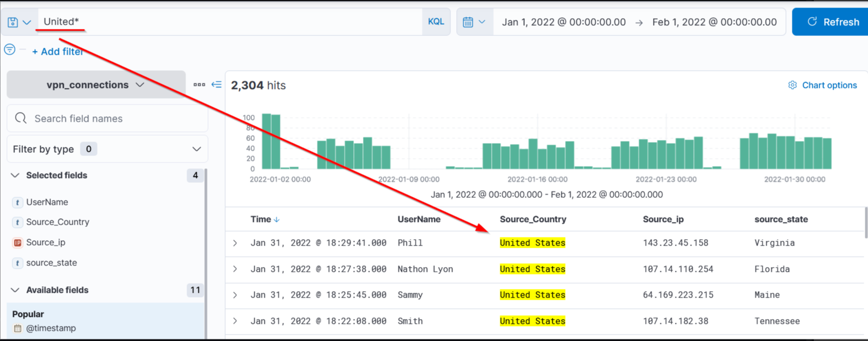Click the Chart options gear icon
This screenshot has height=341, width=868.
pyautogui.click(x=792, y=85)
